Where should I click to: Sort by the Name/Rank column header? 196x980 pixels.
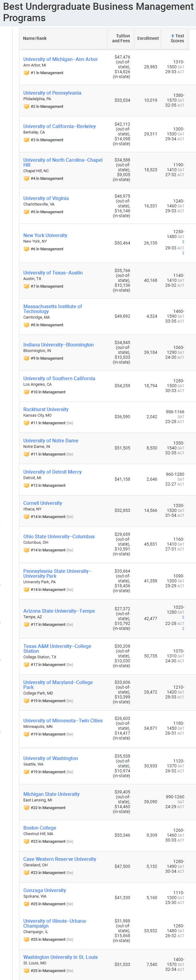click(x=35, y=38)
